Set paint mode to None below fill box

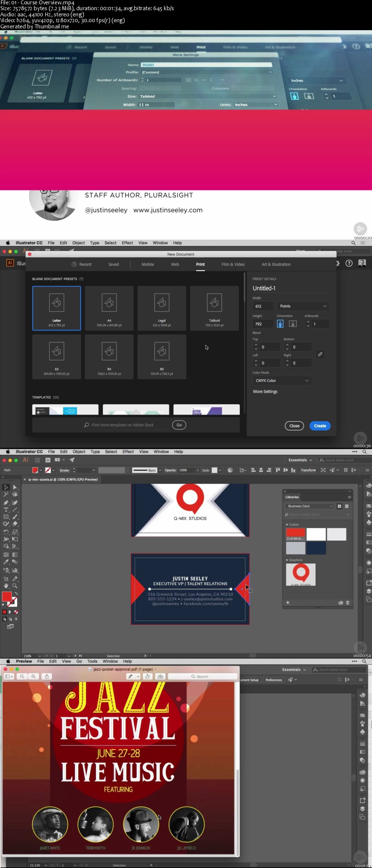point(16,612)
